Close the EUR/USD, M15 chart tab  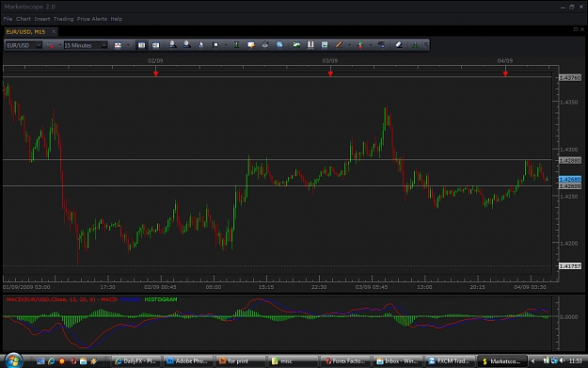(x=54, y=31)
